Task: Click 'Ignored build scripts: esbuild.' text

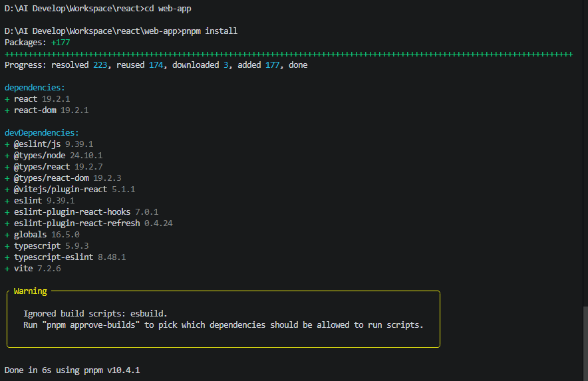Action: pyautogui.click(x=95, y=313)
